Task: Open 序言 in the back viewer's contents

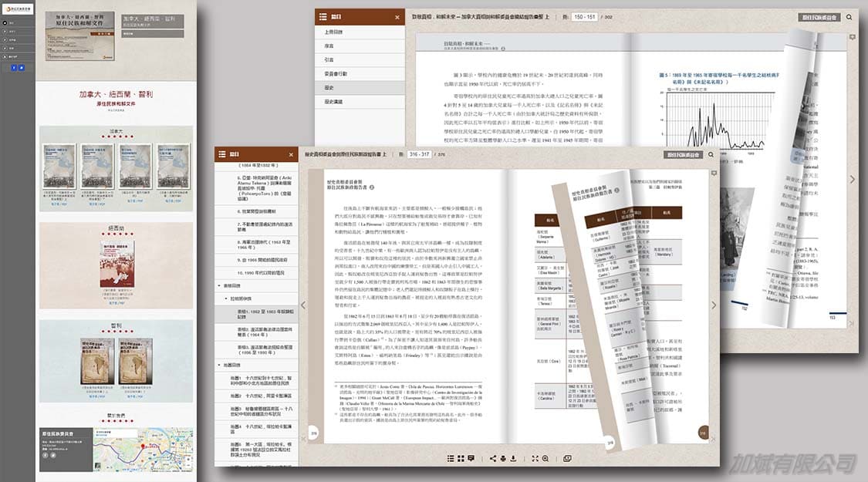Action: pyautogui.click(x=360, y=46)
